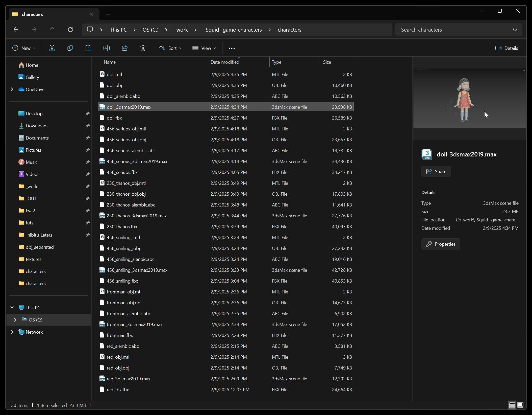Click the Delete trash bin icon
Image resolution: width=532 pixels, height=415 pixels.
(143, 48)
